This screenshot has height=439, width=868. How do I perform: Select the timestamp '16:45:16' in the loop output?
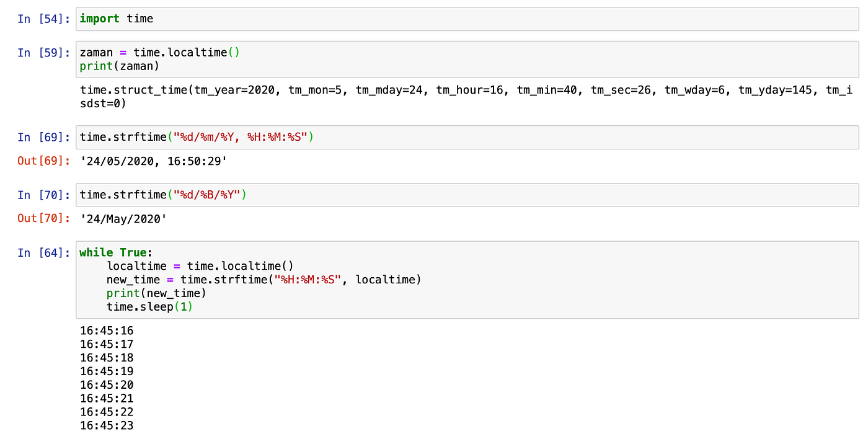(107, 330)
